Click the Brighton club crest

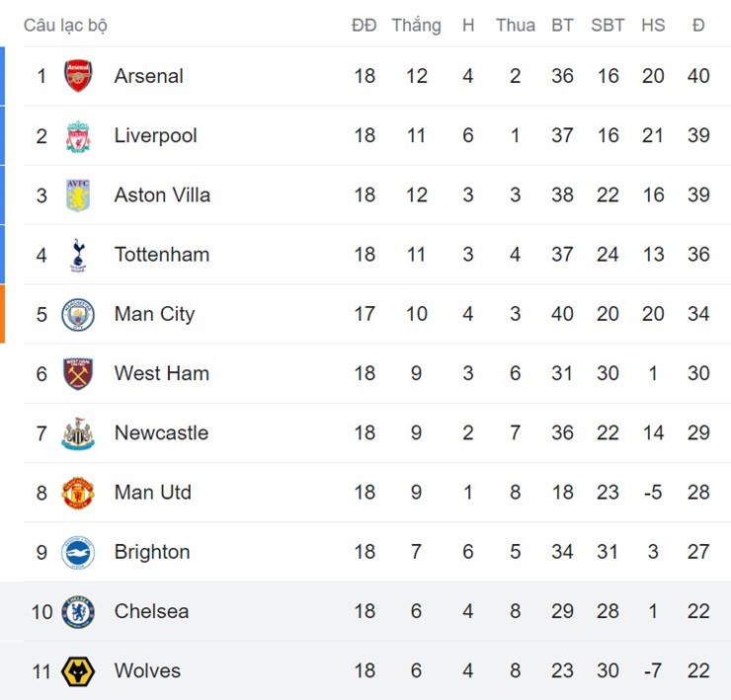78,552
